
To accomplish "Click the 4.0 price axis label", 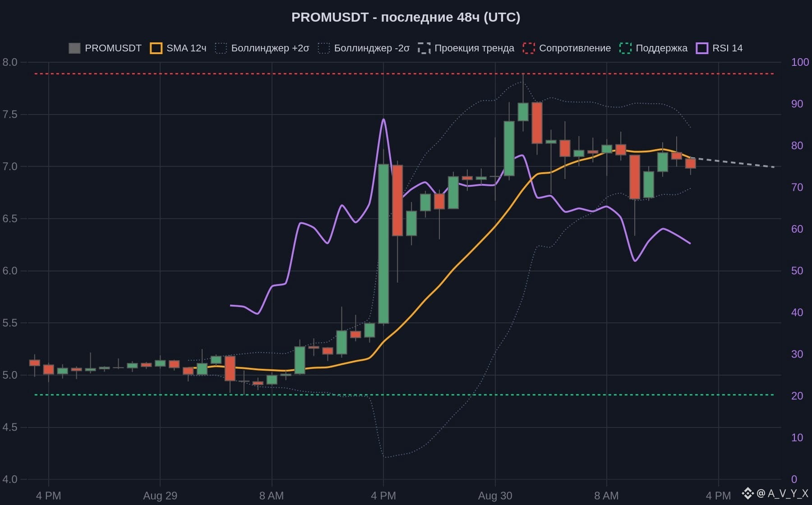I will [x=10, y=479].
